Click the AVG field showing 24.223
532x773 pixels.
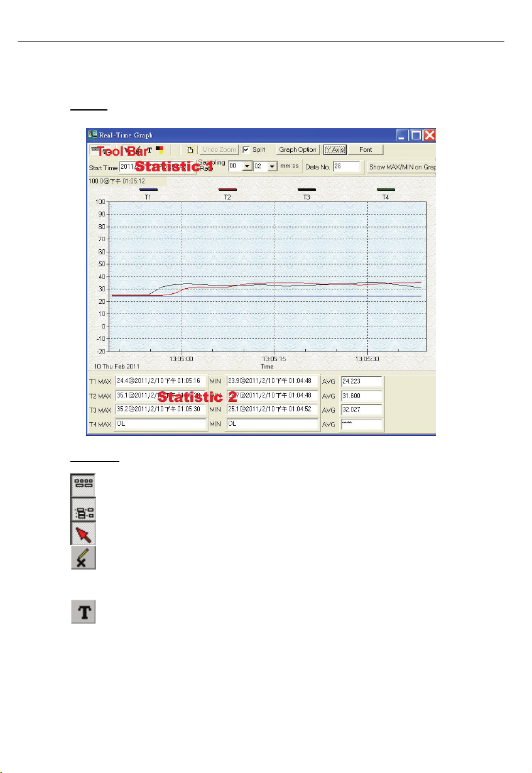[362, 381]
